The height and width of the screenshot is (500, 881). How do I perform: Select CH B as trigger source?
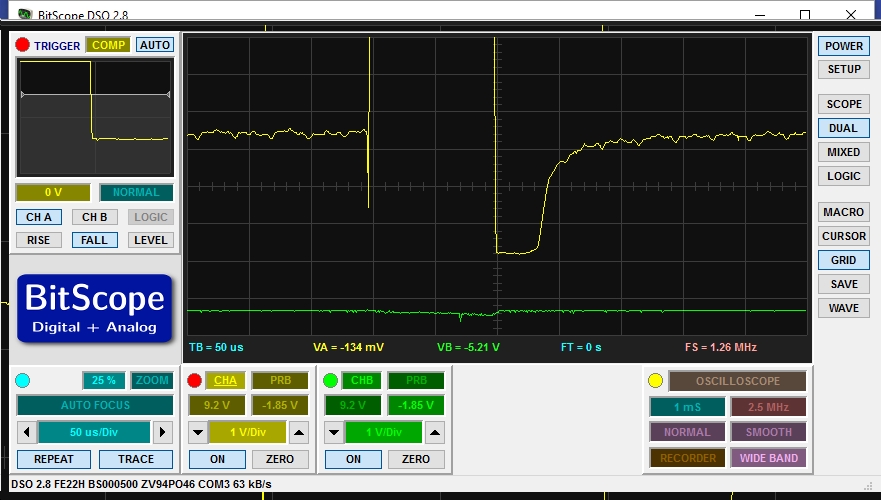tap(94, 217)
